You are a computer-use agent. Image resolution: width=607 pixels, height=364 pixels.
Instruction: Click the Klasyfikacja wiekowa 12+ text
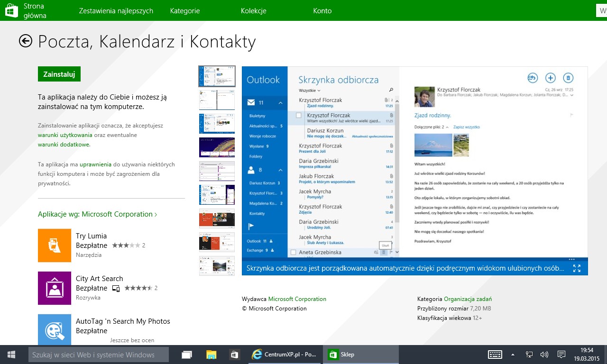click(450, 318)
